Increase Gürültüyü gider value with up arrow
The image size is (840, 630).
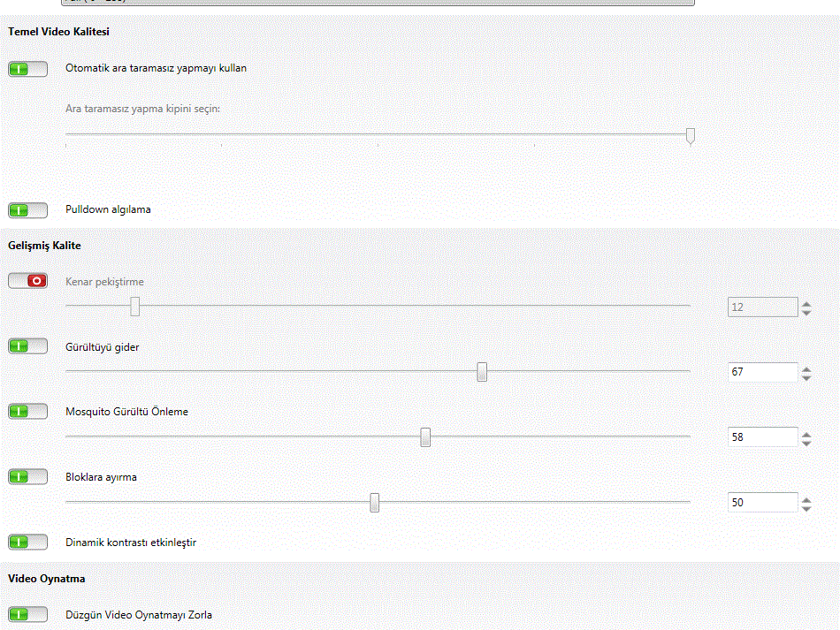(x=806, y=368)
